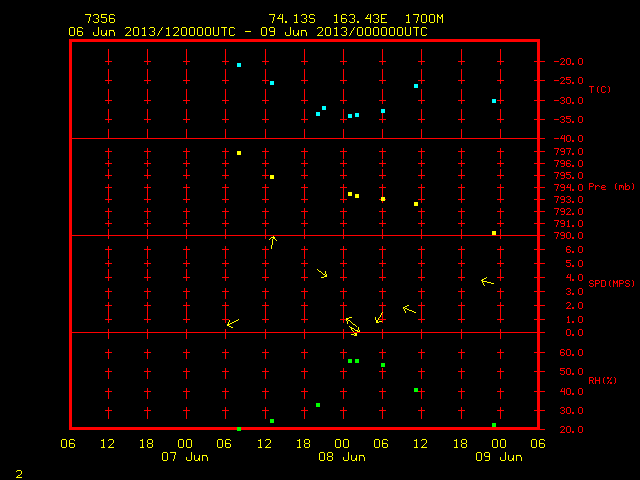Image resolution: width=640 pixels, height=480 pixels.
Task: Click the upward-pointing wind arrow near 12 UTC
Action: tap(273, 242)
